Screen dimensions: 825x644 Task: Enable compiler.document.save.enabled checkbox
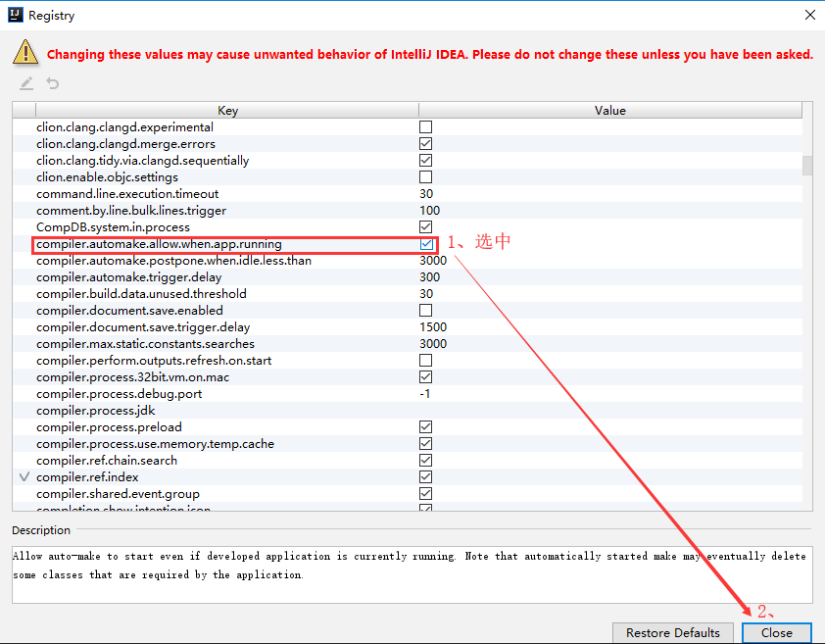point(425,310)
